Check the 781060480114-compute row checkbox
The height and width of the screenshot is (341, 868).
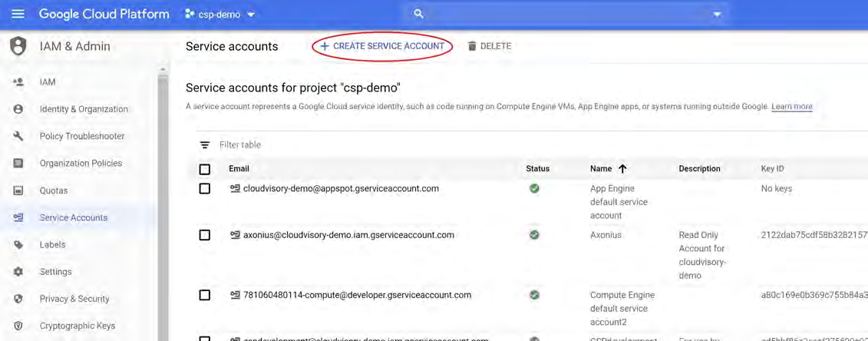point(204,295)
